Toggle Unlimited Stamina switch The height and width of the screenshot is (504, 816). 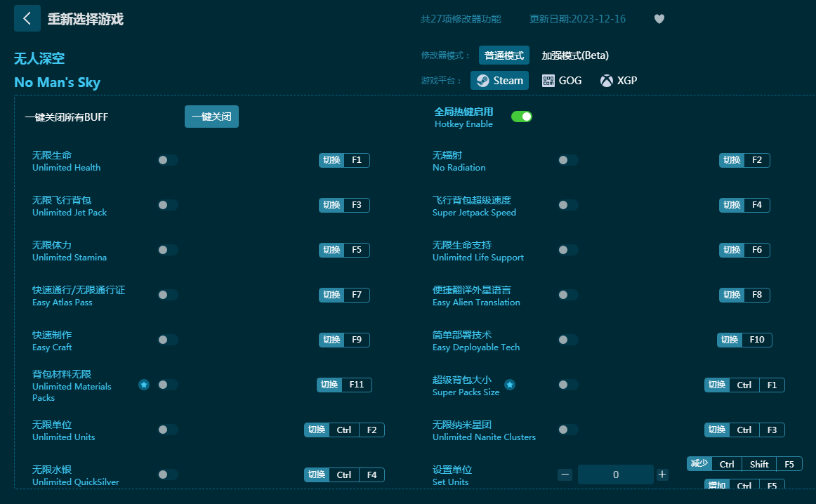click(168, 250)
